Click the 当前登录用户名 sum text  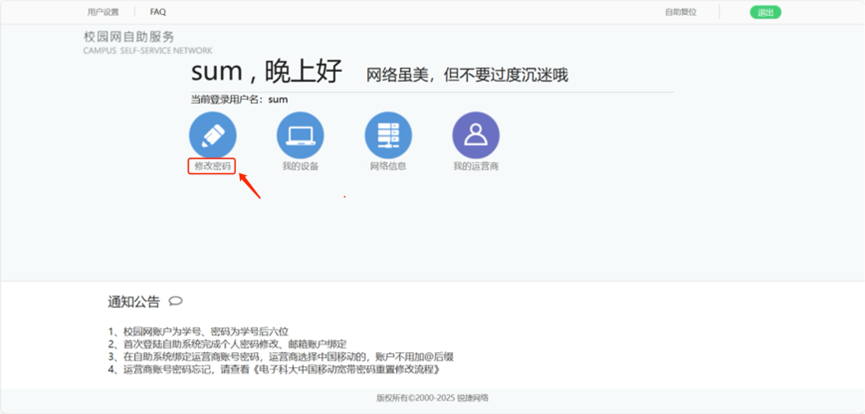[239, 99]
